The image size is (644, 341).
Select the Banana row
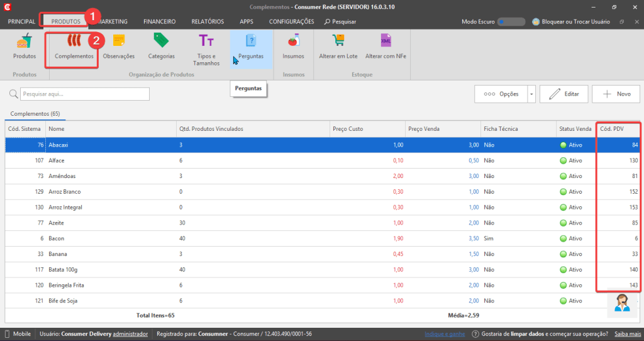(323, 254)
